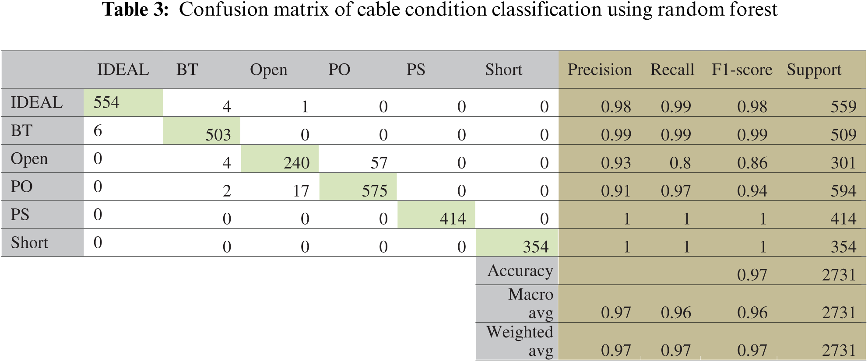Click the Short column header
This screenshot has width=868, height=362.
(503, 70)
